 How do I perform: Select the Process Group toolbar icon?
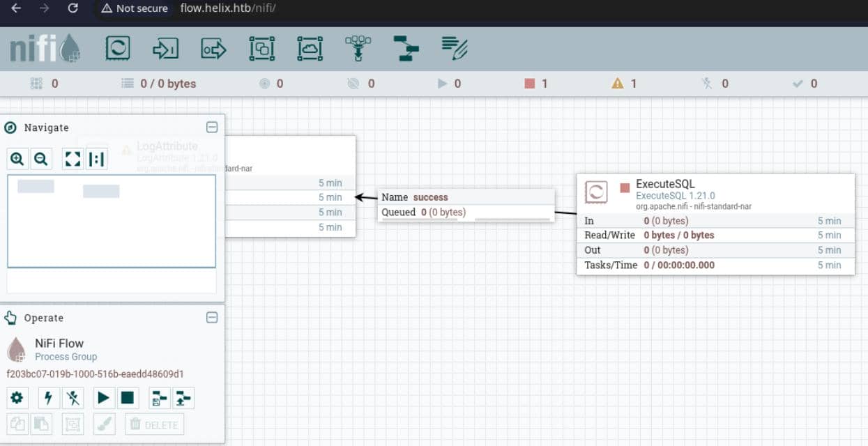click(x=262, y=48)
